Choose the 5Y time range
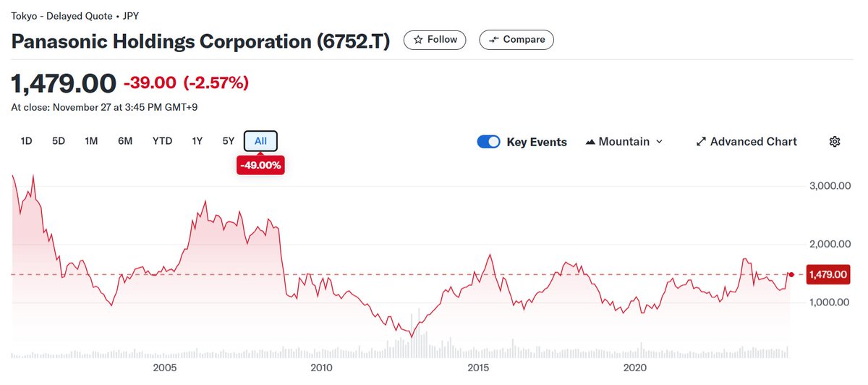868x385 pixels. tap(229, 141)
